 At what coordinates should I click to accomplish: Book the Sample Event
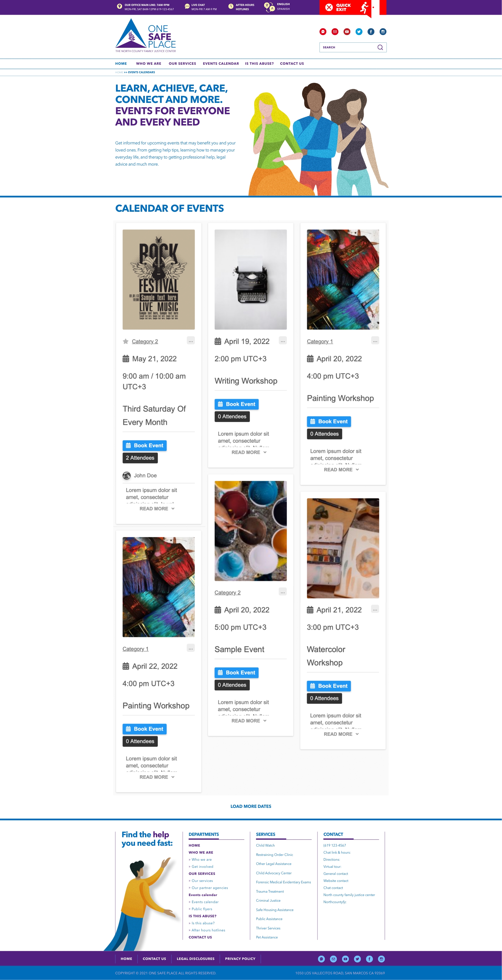click(x=236, y=673)
